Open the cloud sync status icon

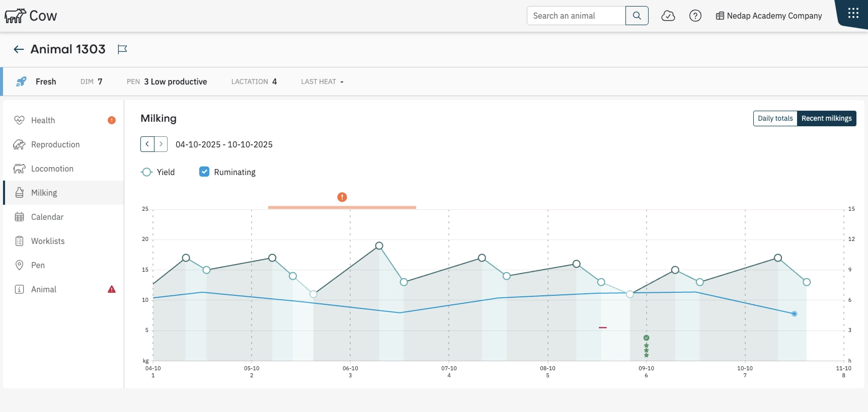668,16
